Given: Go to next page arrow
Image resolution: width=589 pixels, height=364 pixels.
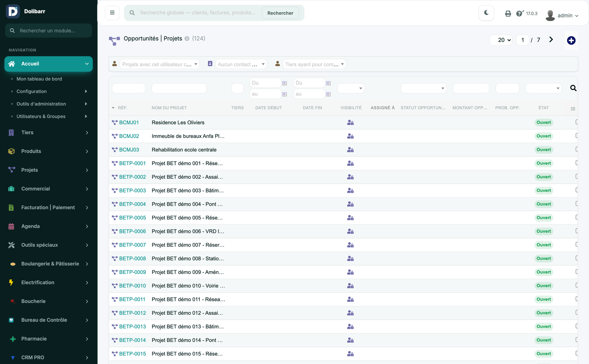Looking at the screenshot, I should 551,39.
